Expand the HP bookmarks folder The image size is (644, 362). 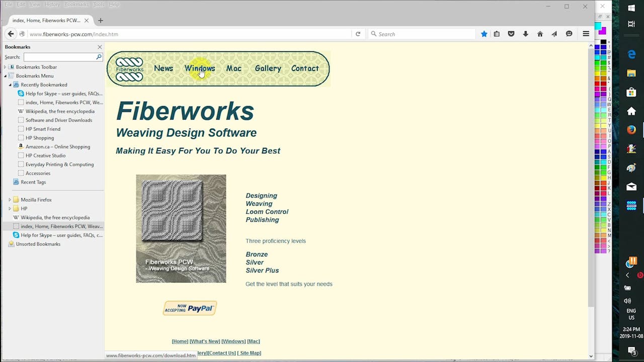pos(9,208)
